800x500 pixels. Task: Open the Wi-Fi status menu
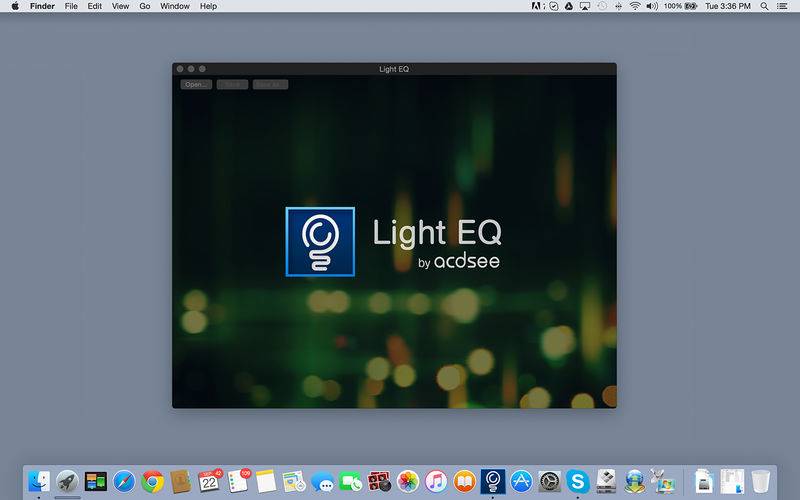pyautogui.click(x=635, y=6)
